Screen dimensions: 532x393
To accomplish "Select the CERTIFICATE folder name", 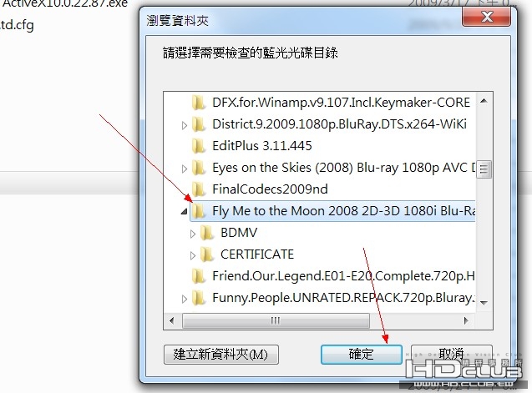I will tap(257, 254).
